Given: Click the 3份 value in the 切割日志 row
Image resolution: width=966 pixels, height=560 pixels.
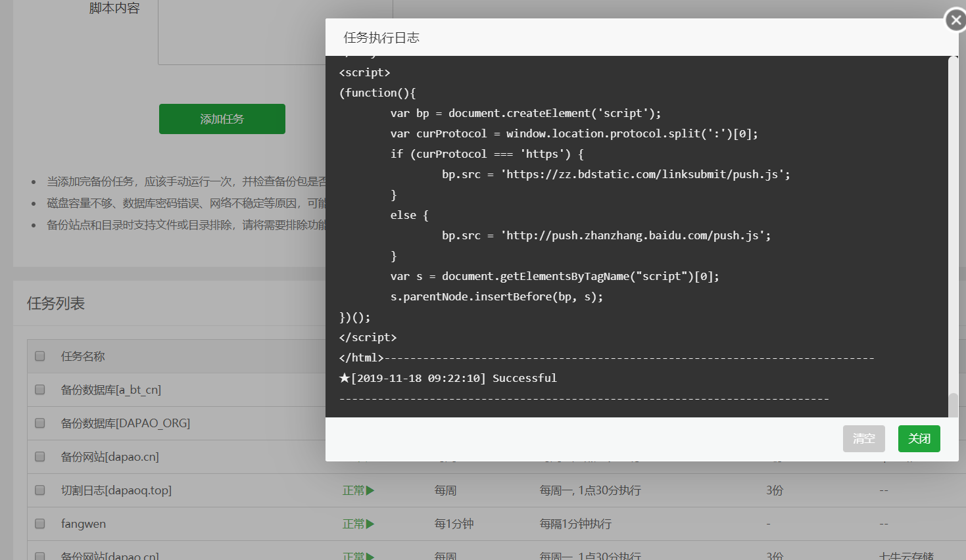Looking at the screenshot, I should tap(775, 490).
